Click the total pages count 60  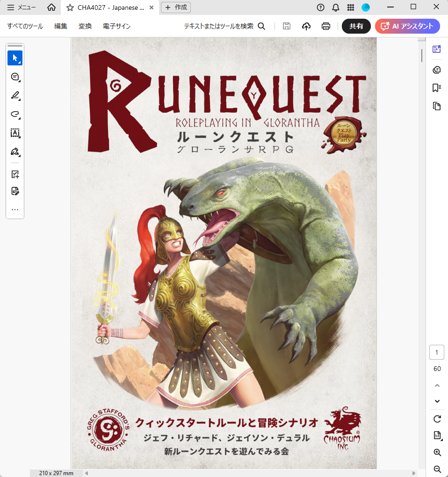click(x=437, y=369)
